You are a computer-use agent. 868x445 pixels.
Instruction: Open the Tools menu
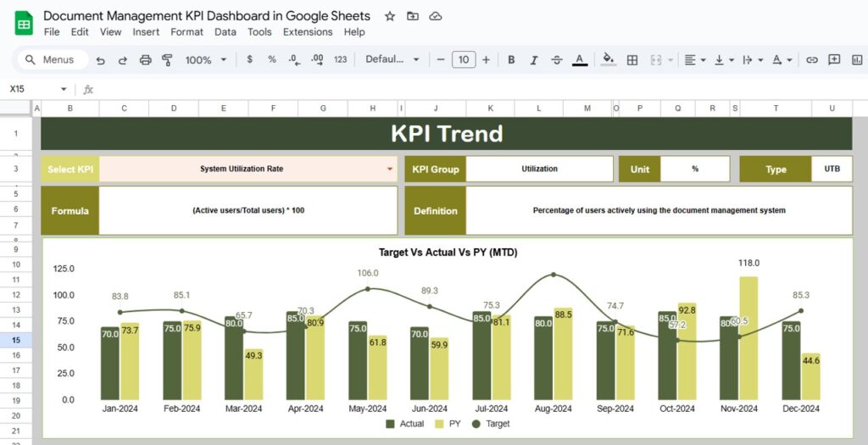(x=259, y=32)
